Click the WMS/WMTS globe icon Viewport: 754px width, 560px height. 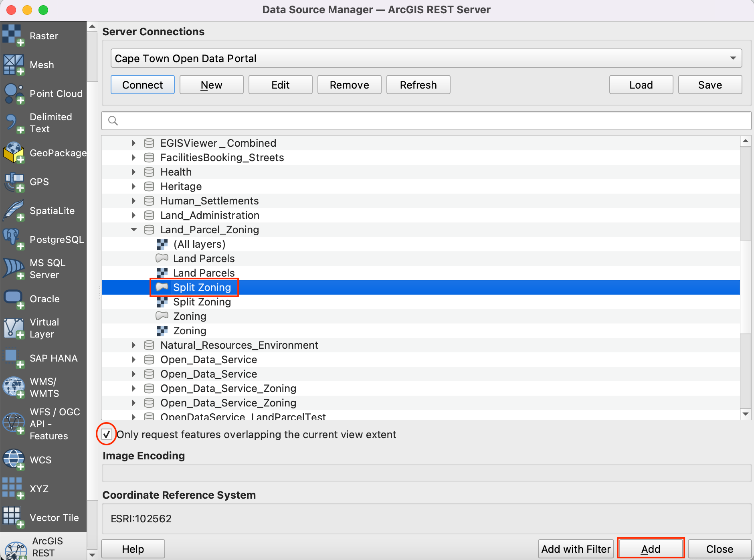point(13,387)
